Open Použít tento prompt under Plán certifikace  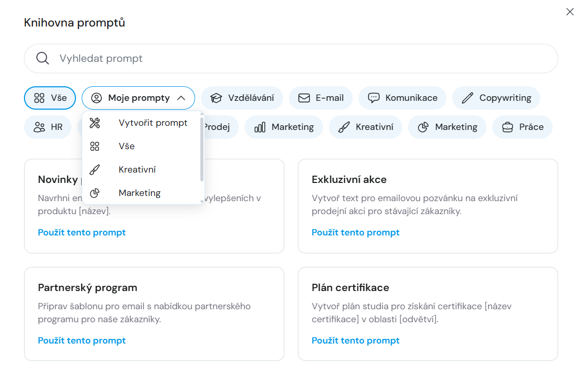355,340
